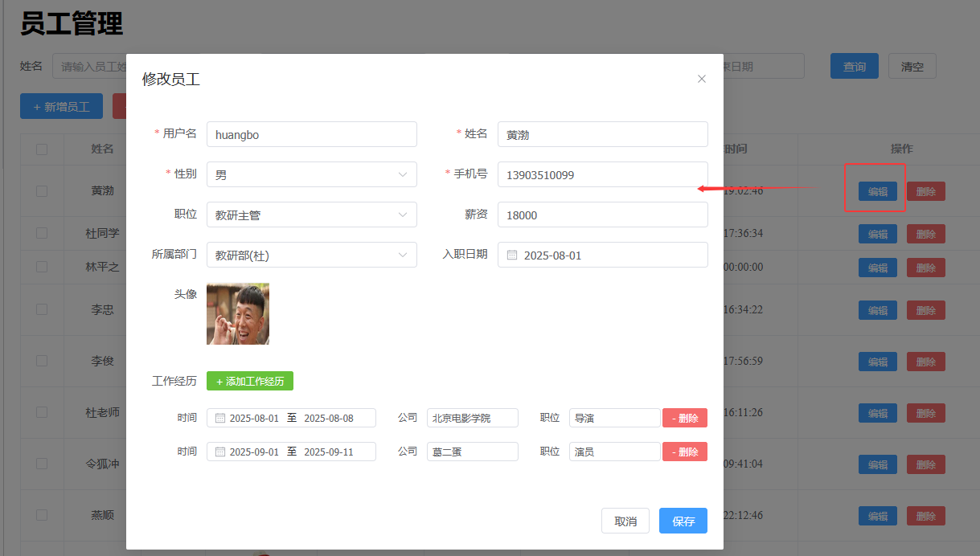Expand the 职位 dropdown showing 教研主管
980x556 pixels.
pos(311,215)
